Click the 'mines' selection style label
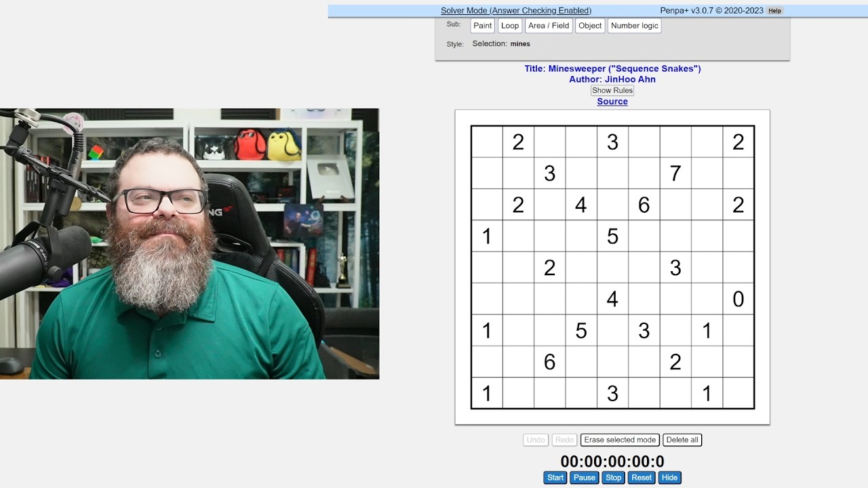This screenshot has width=868, height=488. tap(520, 43)
